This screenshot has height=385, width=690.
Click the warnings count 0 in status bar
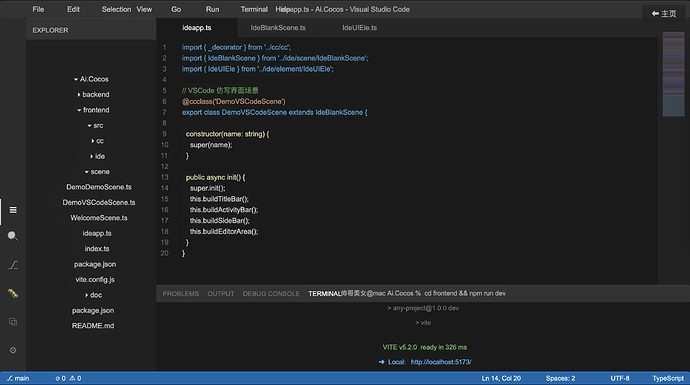tap(75, 378)
